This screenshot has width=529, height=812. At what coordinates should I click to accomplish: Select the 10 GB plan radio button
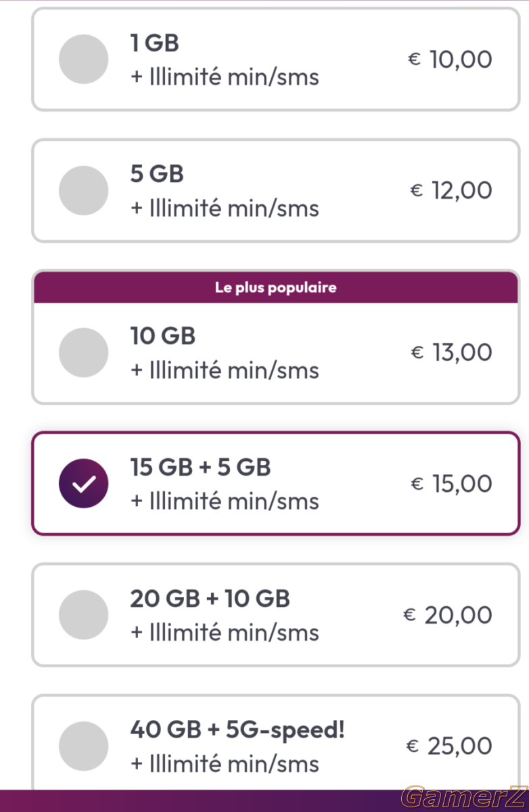(x=84, y=353)
